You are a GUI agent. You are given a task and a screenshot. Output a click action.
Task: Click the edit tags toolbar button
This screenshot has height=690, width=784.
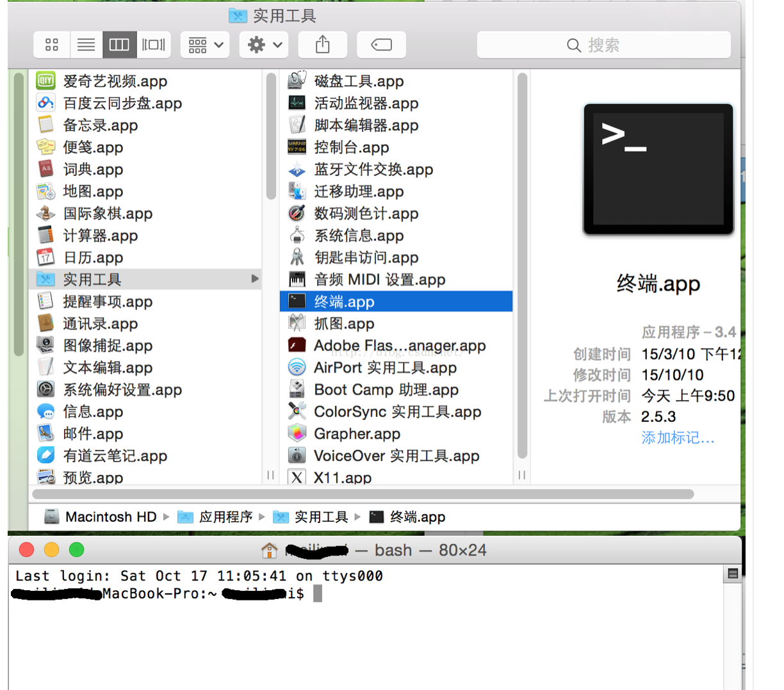pos(381,45)
